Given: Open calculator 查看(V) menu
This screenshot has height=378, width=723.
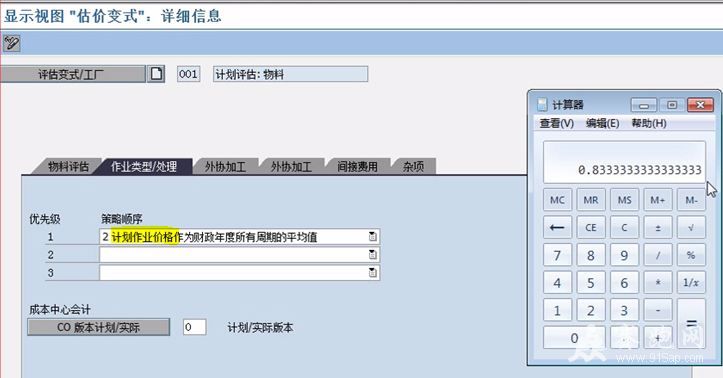Looking at the screenshot, I should 557,124.
